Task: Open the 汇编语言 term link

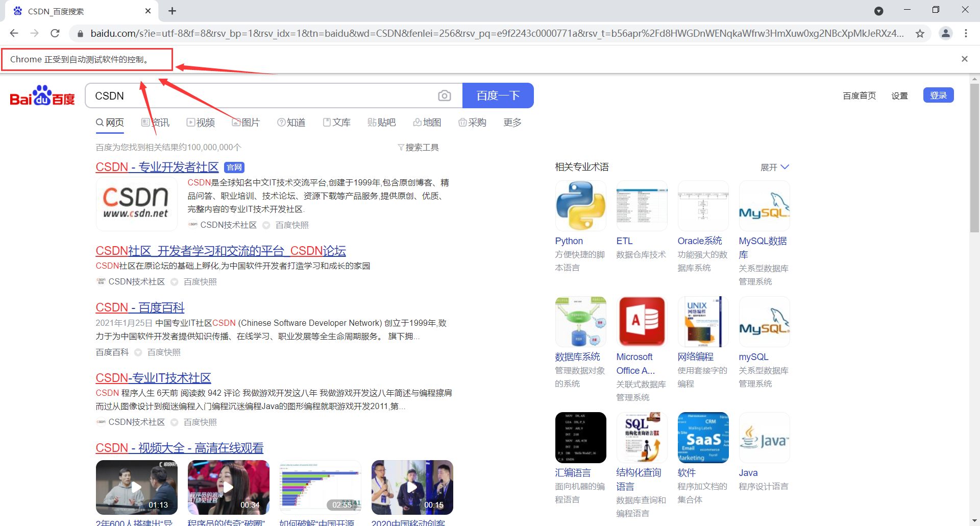Action: (573, 473)
